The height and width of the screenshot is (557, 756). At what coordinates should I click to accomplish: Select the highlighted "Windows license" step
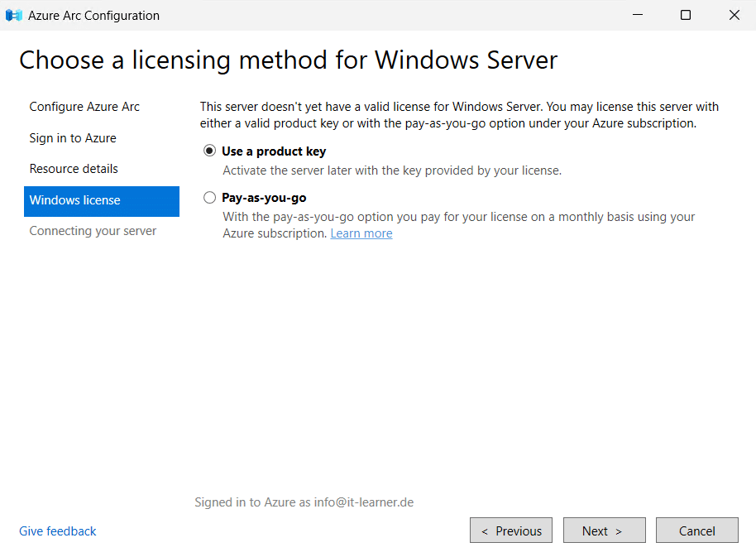[74, 201]
